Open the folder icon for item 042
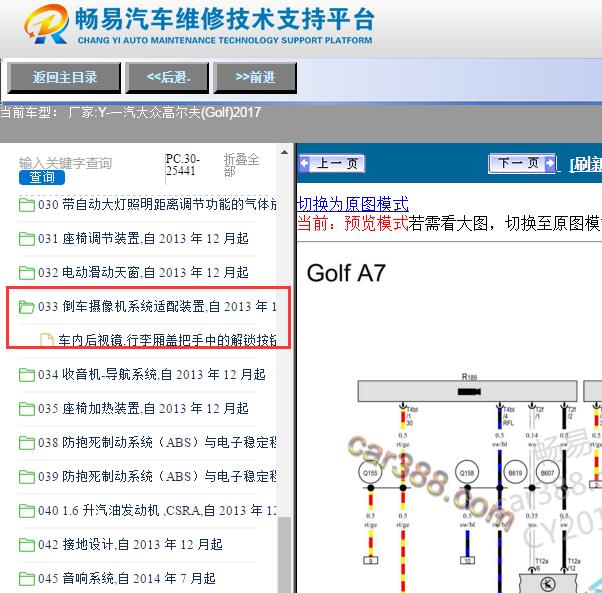602x593 pixels. click(26, 545)
